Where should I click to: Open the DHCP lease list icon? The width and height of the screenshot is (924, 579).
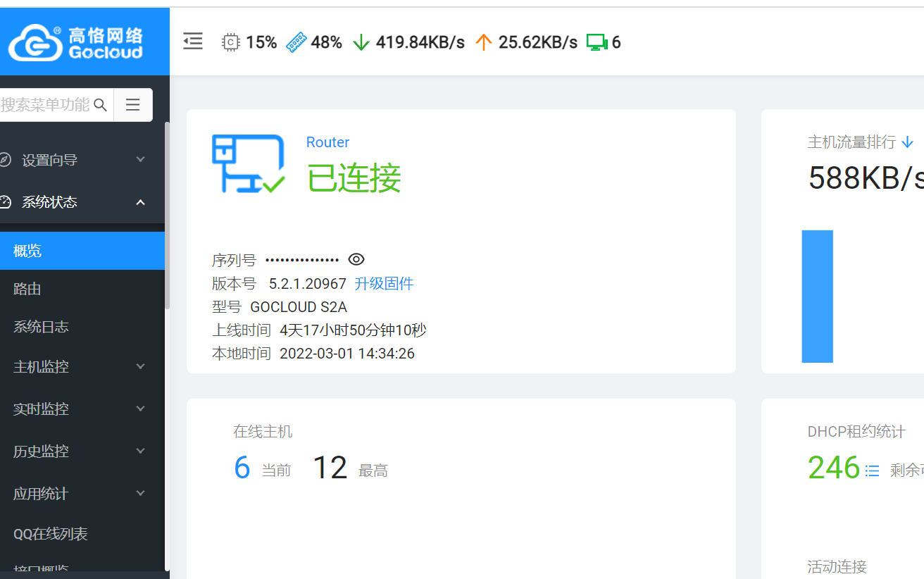pyautogui.click(x=872, y=471)
